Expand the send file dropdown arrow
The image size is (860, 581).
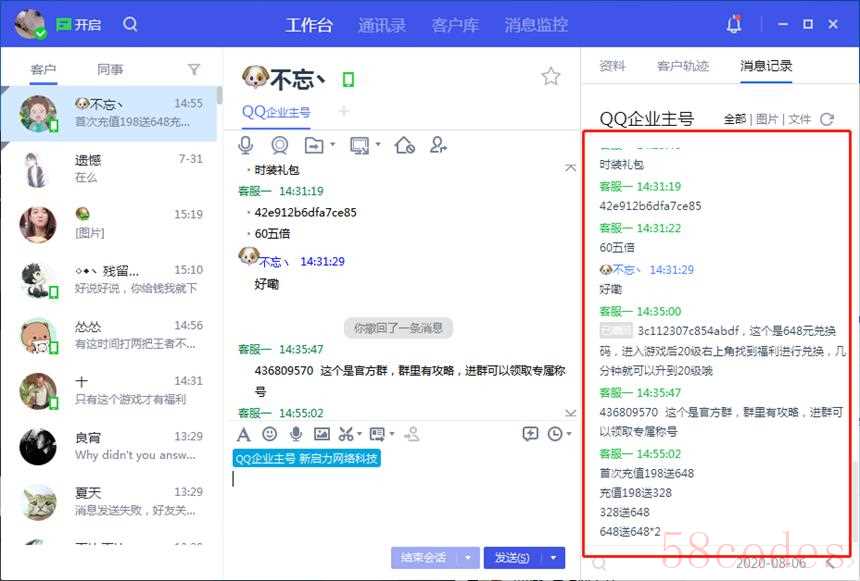[332, 145]
